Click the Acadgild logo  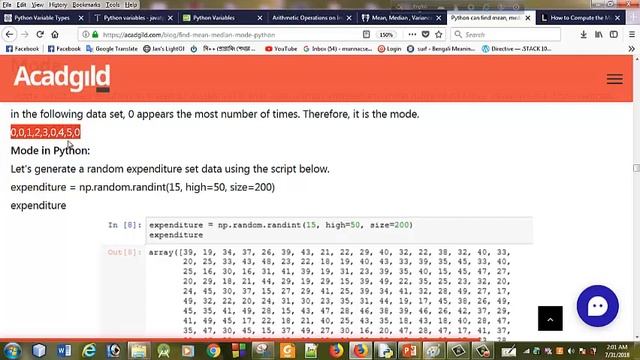pyautogui.click(x=62, y=78)
